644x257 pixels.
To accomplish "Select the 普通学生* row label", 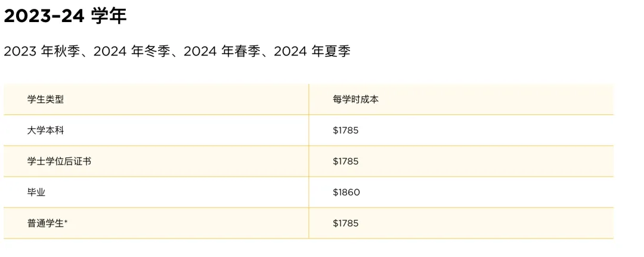I will pyautogui.click(x=47, y=224).
